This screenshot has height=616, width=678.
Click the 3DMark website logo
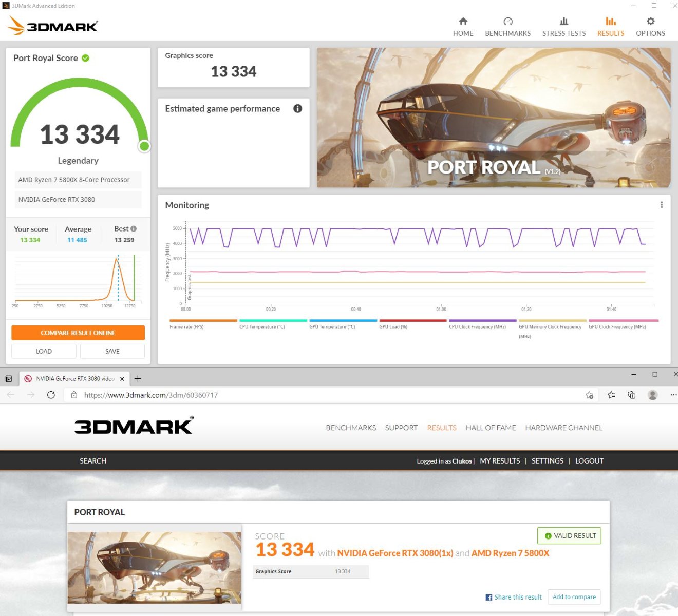(x=134, y=426)
